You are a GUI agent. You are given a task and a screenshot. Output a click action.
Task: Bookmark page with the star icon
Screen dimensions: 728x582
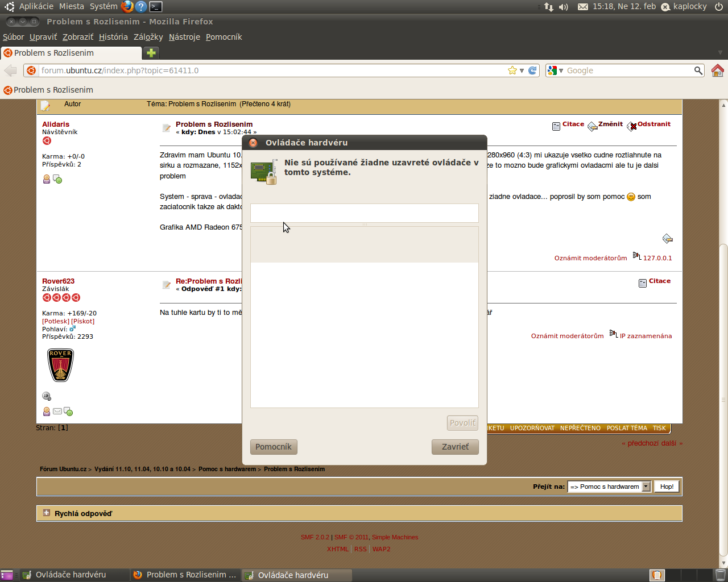(x=512, y=70)
